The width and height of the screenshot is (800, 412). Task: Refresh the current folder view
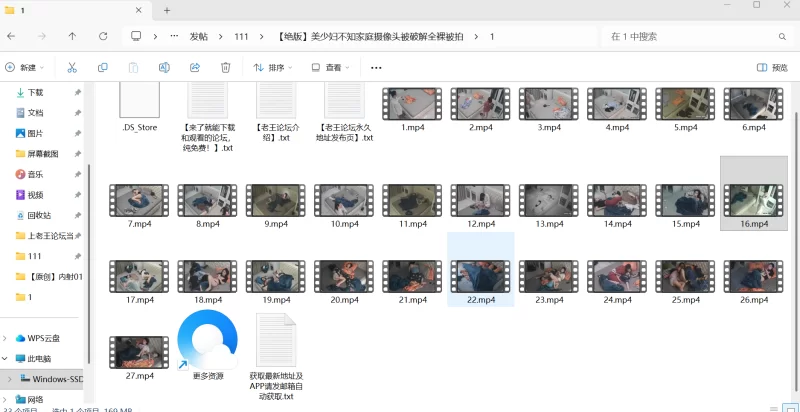point(103,36)
